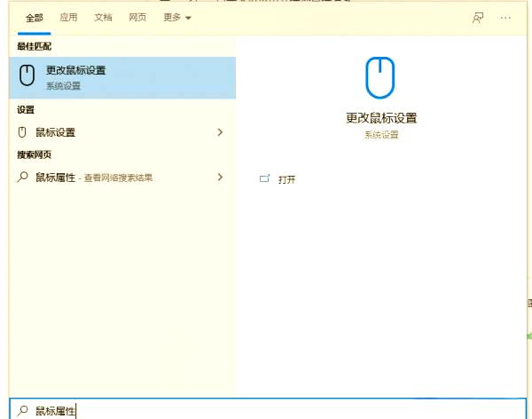
Task: Expand the arrow next to 鼠标属性
Action: click(x=220, y=178)
